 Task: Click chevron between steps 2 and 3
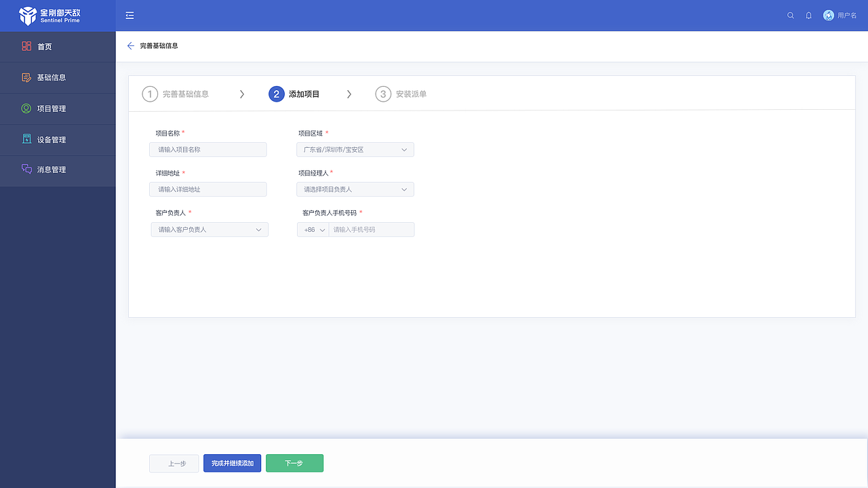(x=349, y=94)
